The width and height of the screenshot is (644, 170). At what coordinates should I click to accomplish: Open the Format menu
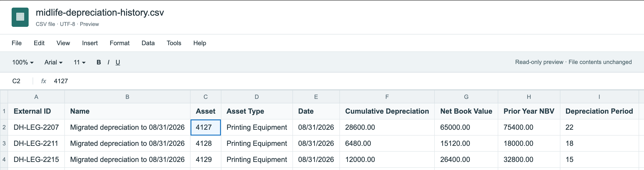click(119, 43)
